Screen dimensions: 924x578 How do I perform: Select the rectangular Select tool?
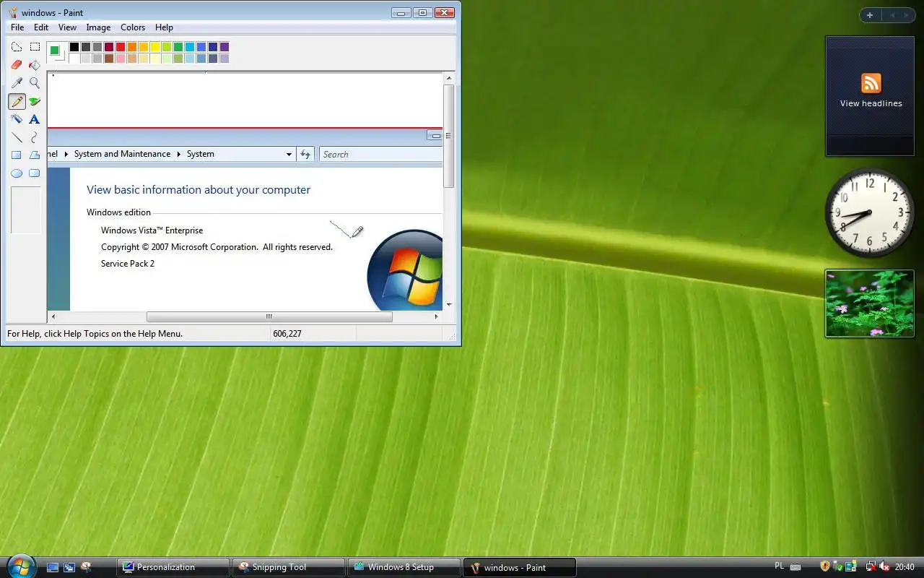pos(35,47)
